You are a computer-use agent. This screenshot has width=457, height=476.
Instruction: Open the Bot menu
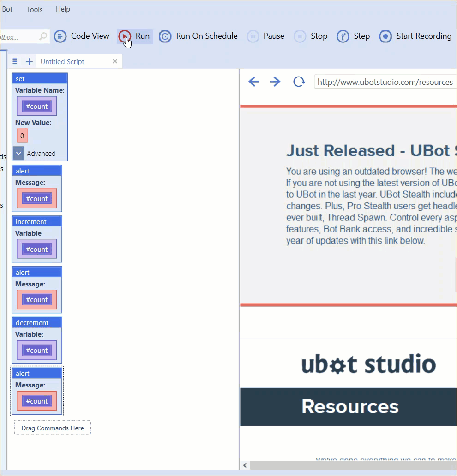tap(7, 9)
